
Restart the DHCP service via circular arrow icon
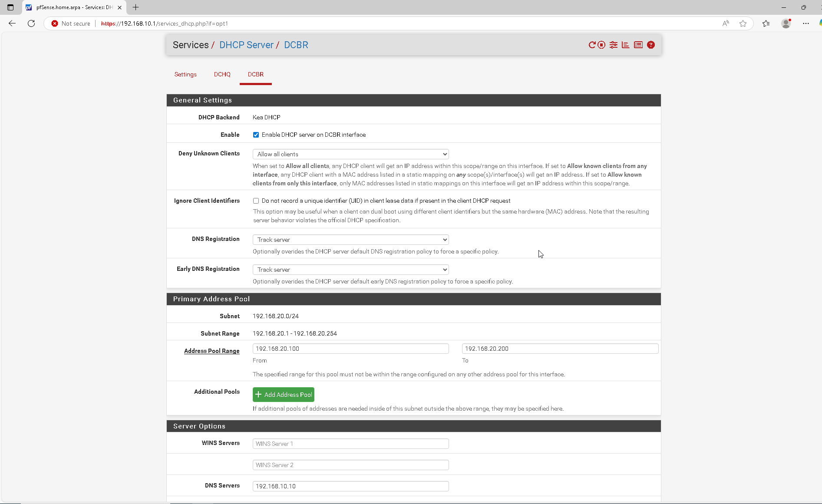pyautogui.click(x=592, y=45)
